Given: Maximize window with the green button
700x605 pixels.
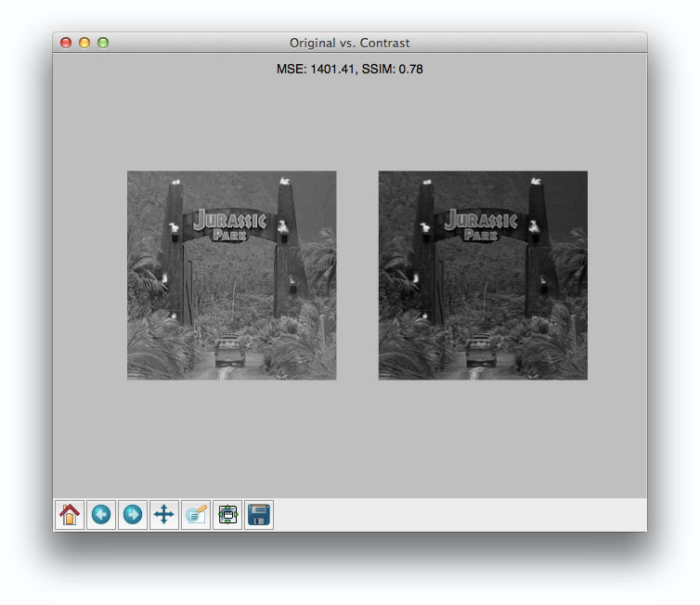Looking at the screenshot, I should tap(103, 43).
